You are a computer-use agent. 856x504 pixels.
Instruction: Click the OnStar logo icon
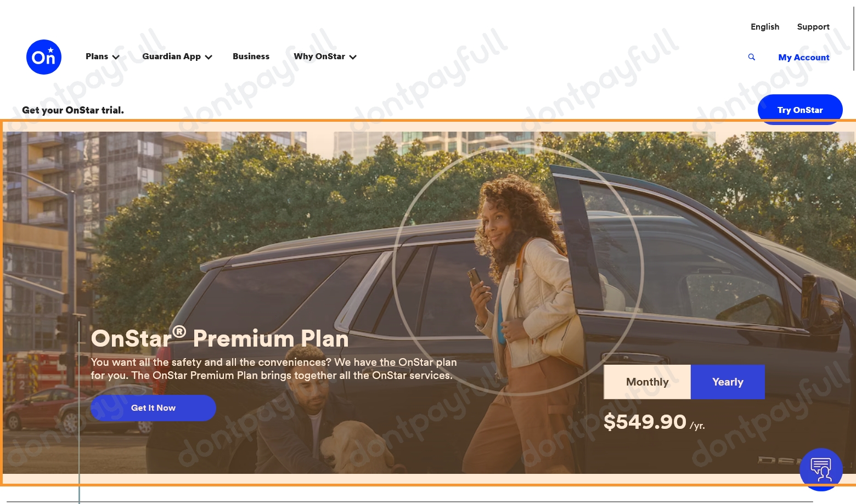click(44, 57)
